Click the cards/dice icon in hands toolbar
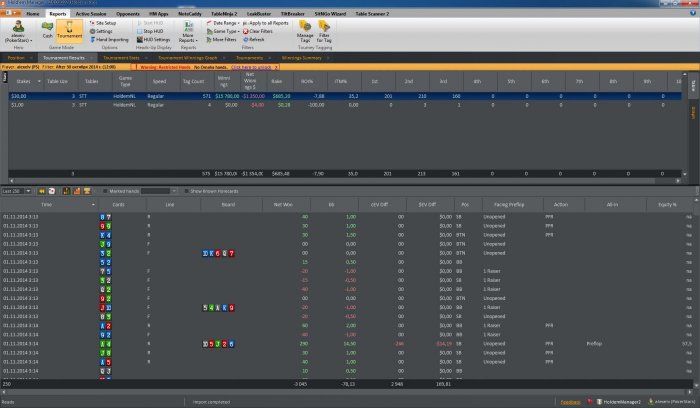Image resolution: width=700 pixels, height=408 pixels. [x=52, y=191]
